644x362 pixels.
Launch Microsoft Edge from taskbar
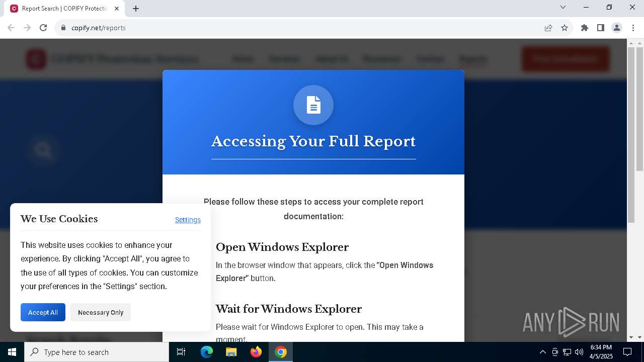(207, 352)
